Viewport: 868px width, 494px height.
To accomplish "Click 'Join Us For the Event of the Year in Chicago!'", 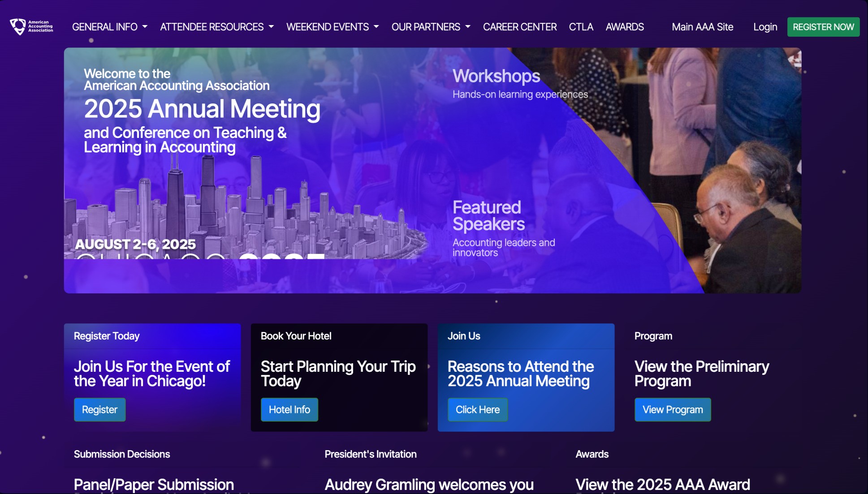I will point(152,374).
